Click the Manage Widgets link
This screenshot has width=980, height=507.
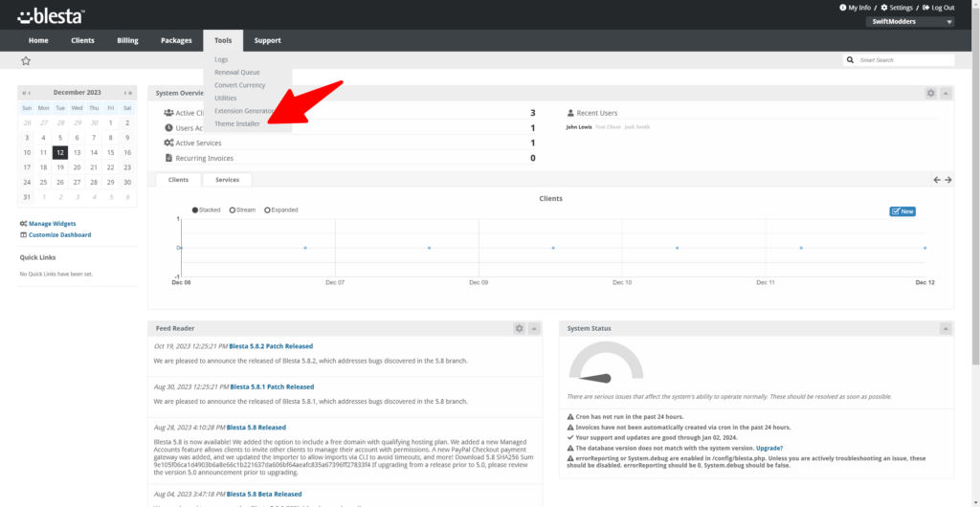52,224
